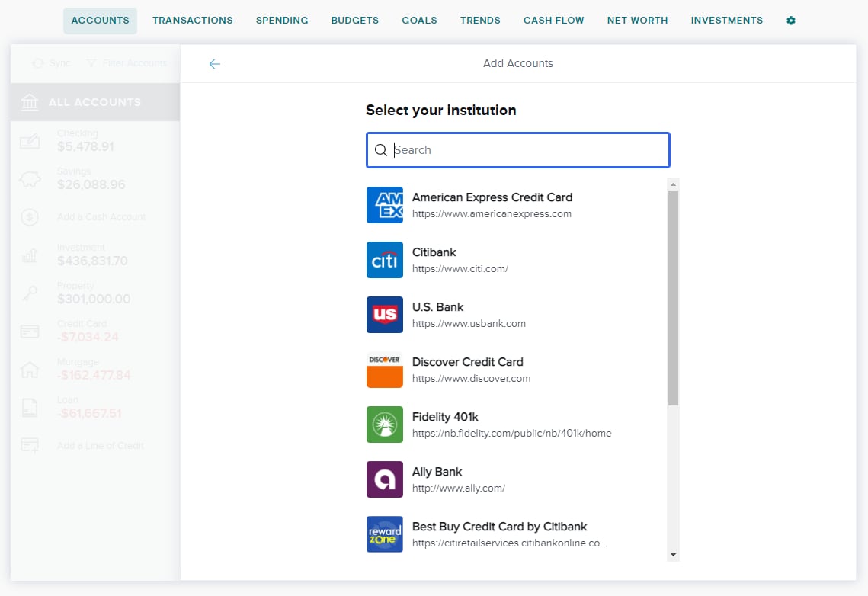Viewport: 868px width, 596px height.
Task: Choose the Discover Credit Card name
Action: coord(468,362)
